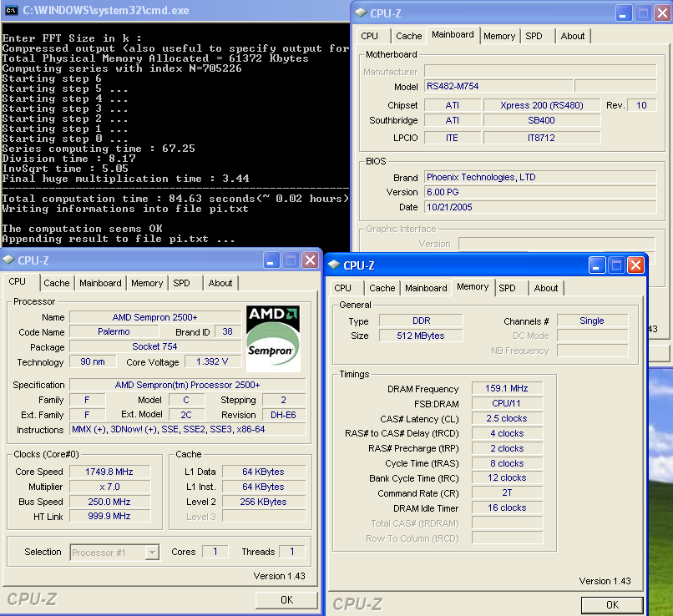
Task: Click the 256 KBytes Level 2 cache value
Action: pyautogui.click(x=264, y=502)
